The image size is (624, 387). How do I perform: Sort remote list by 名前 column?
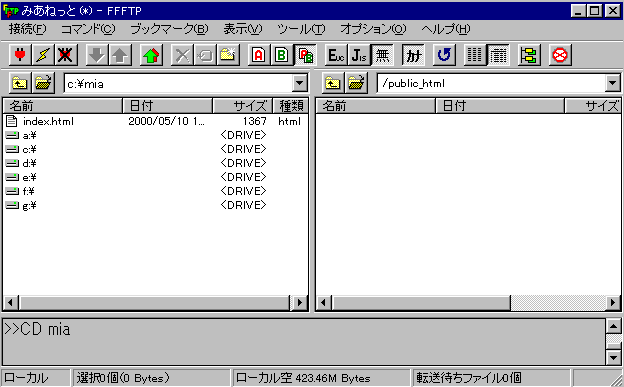(375, 106)
